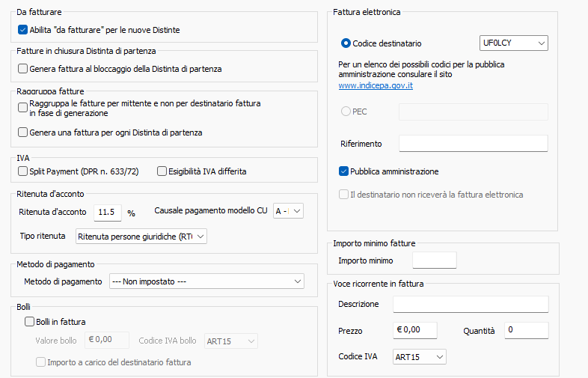Open the UF0LCY codice destinatario dropdown

513,43
